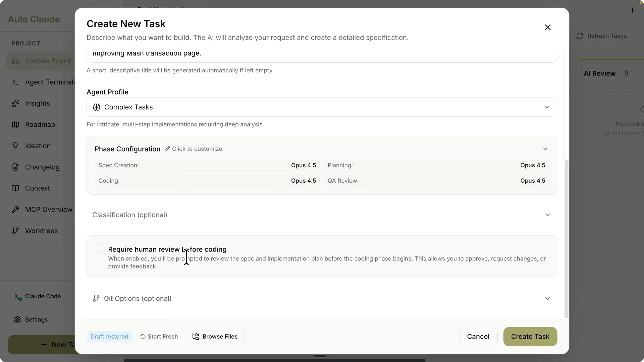Enable Require human review before coding checkbox

click(x=98, y=248)
